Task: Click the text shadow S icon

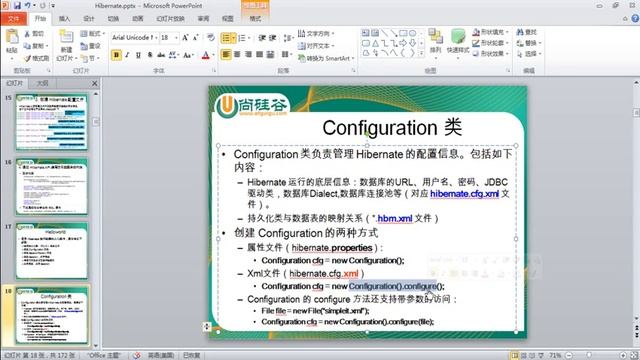Action: click(150, 55)
